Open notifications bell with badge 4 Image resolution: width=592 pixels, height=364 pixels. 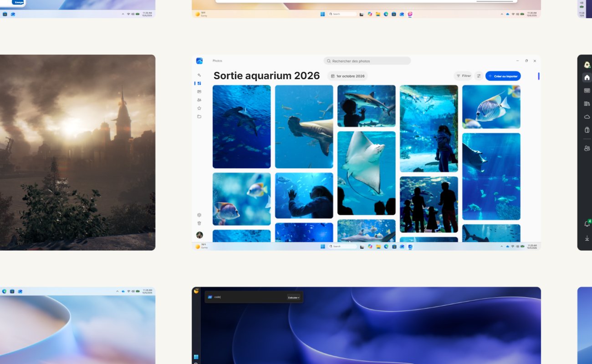[x=587, y=223]
